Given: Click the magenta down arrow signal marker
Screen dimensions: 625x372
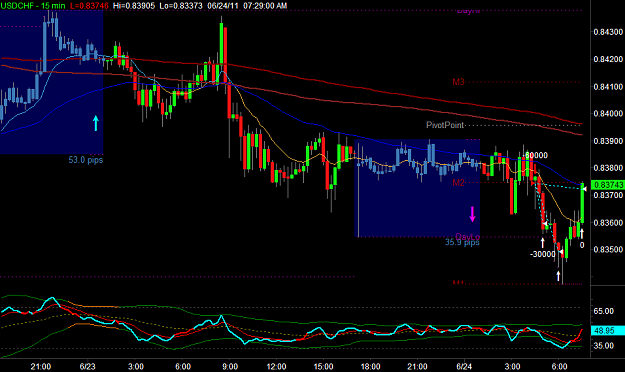Looking at the screenshot, I should tap(472, 214).
